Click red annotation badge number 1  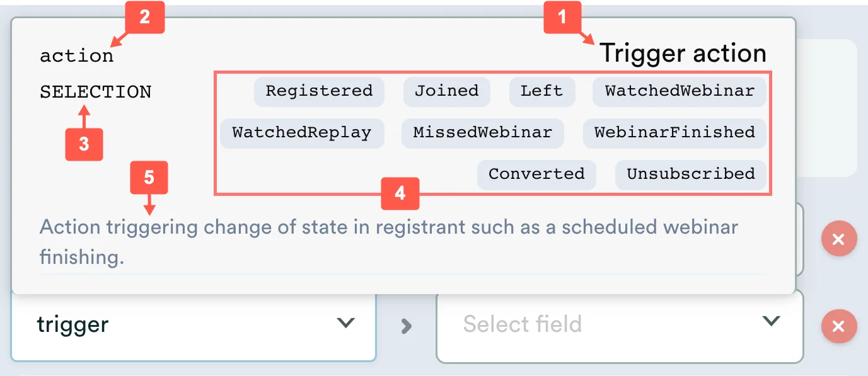(562, 17)
